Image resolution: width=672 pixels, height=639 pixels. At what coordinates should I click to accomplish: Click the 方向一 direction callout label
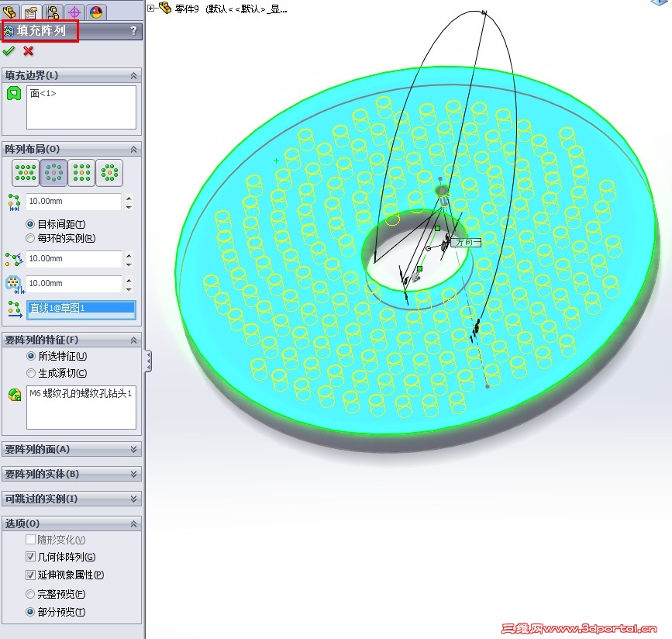click(467, 242)
